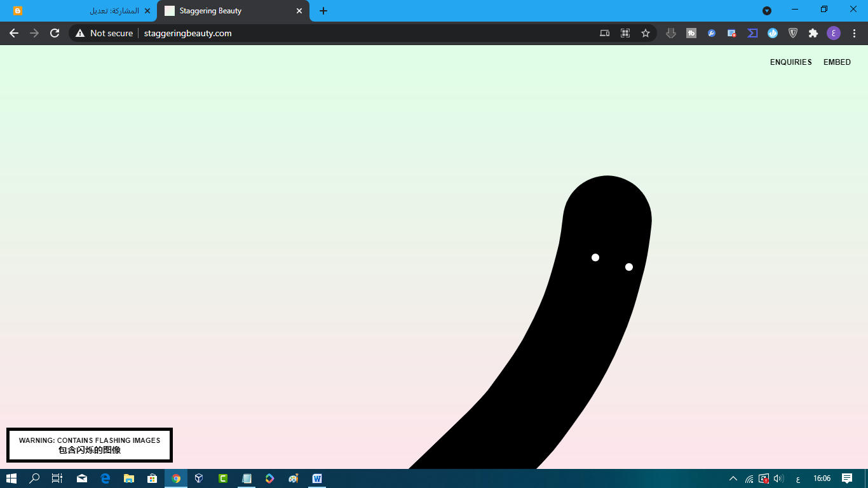The width and height of the screenshot is (868, 488).
Task: Open the Extensions puzzle piece menu
Action: (x=813, y=33)
